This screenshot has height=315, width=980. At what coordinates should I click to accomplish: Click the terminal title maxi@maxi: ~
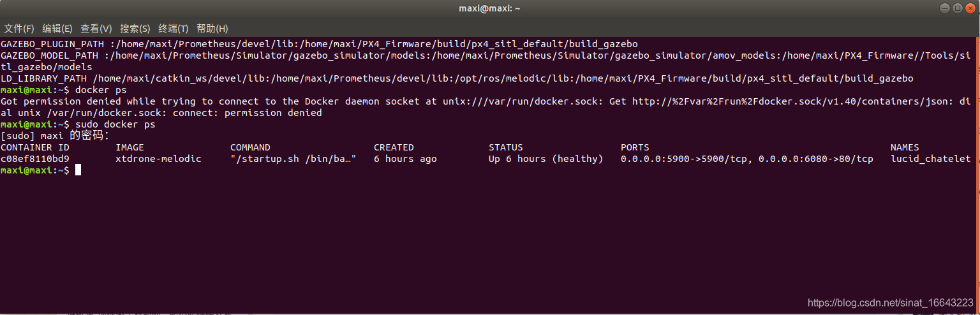click(x=489, y=8)
